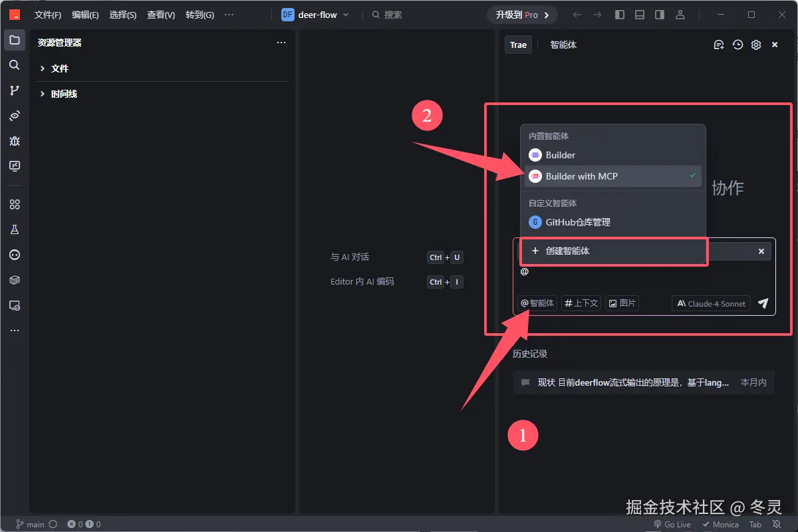The width and height of the screenshot is (798, 532).
Task: Expand the 时间线 section
Action: (x=162, y=94)
